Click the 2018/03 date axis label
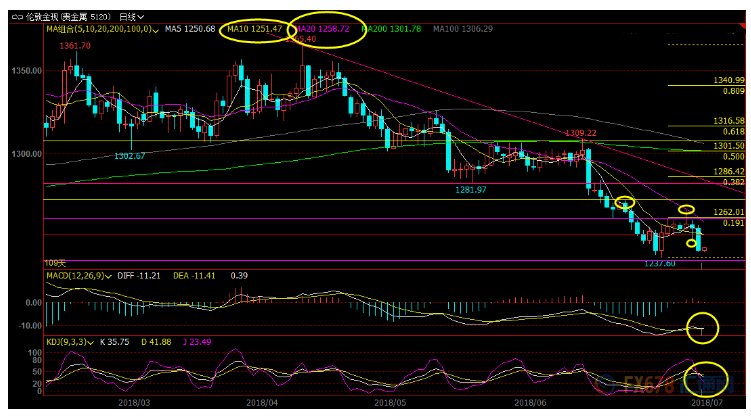Image resolution: width=751 pixels, height=418 pixels. [134, 403]
